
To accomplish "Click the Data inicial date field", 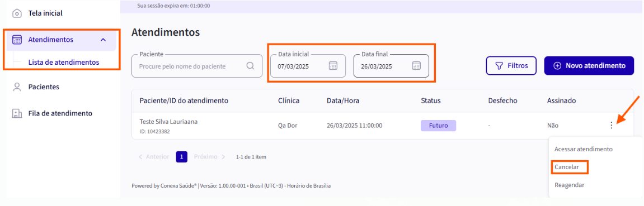I will [x=308, y=66].
